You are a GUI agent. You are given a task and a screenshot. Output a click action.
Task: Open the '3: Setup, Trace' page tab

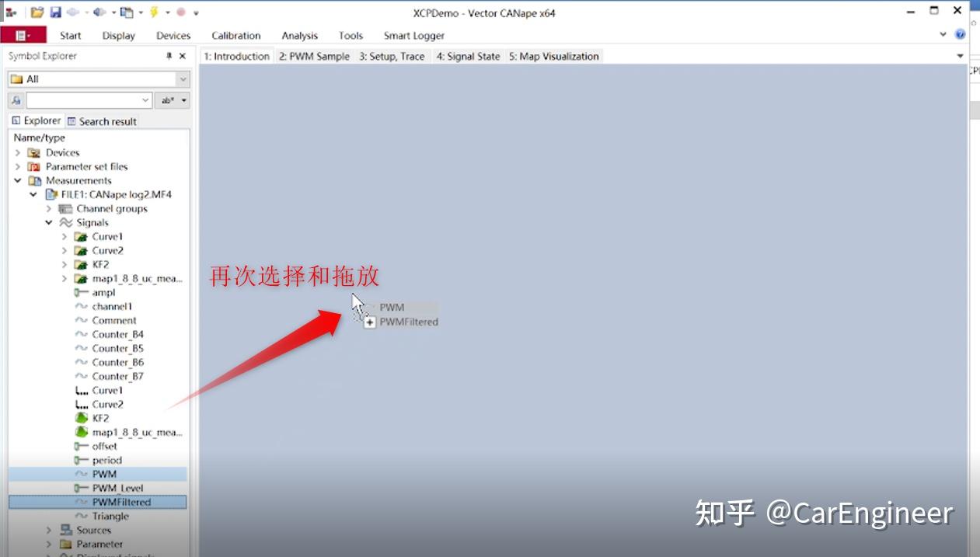click(392, 56)
